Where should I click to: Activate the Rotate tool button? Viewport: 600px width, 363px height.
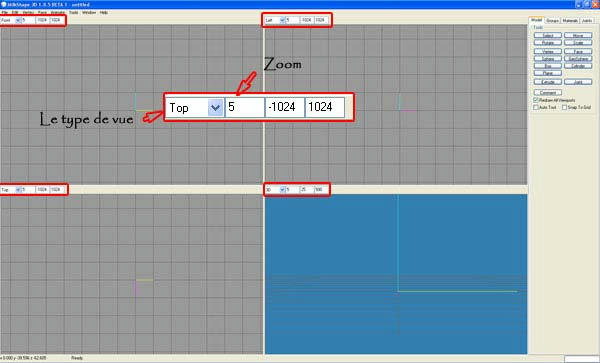click(x=548, y=42)
